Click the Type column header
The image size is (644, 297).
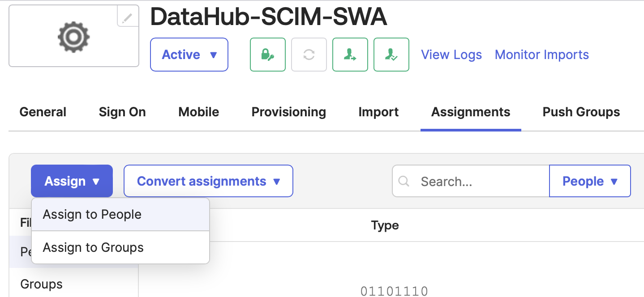tap(385, 225)
